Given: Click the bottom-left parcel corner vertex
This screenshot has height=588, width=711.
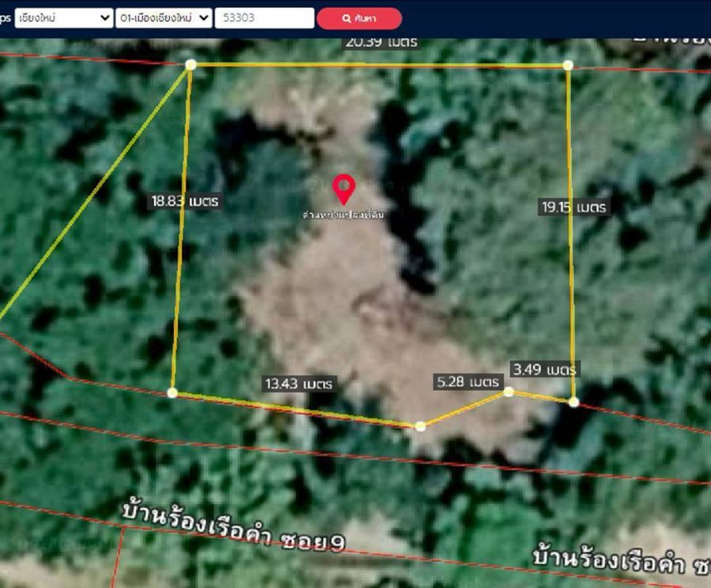Looking at the screenshot, I should coord(172,393).
